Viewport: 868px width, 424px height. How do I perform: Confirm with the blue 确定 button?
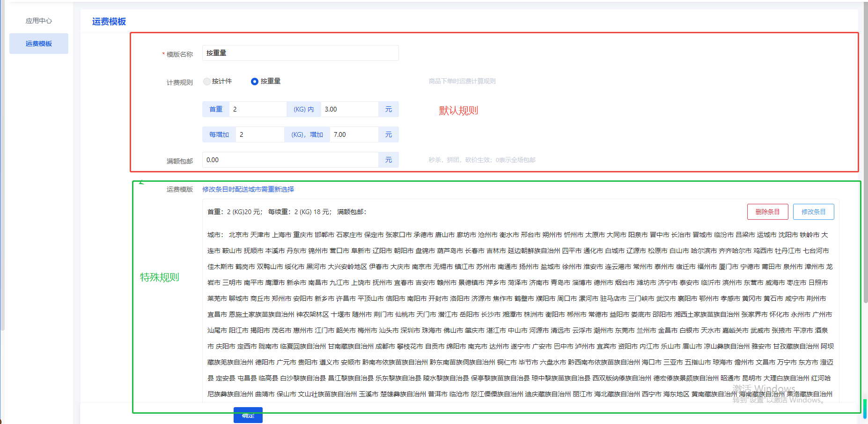point(248,415)
